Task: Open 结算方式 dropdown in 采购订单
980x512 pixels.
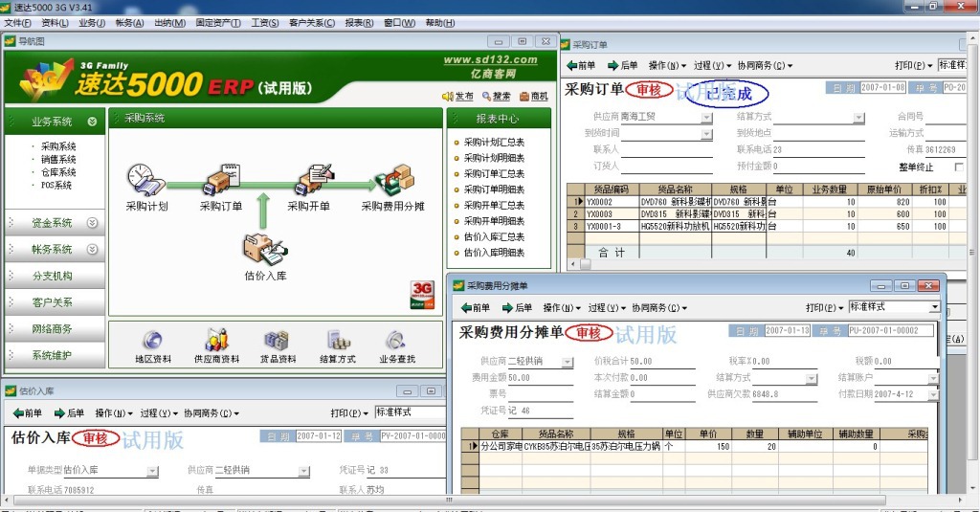Action: click(x=858, y=118)
